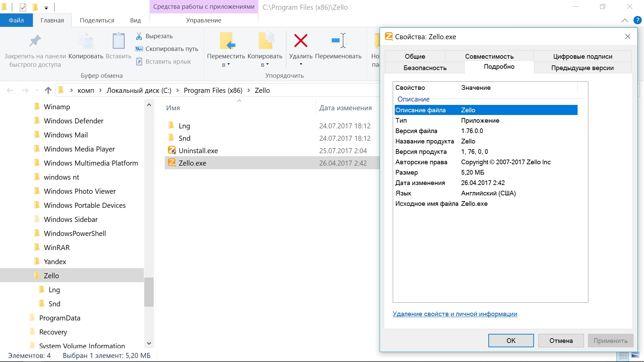Click the Lng folder icon in the file list

click(171, 125)
